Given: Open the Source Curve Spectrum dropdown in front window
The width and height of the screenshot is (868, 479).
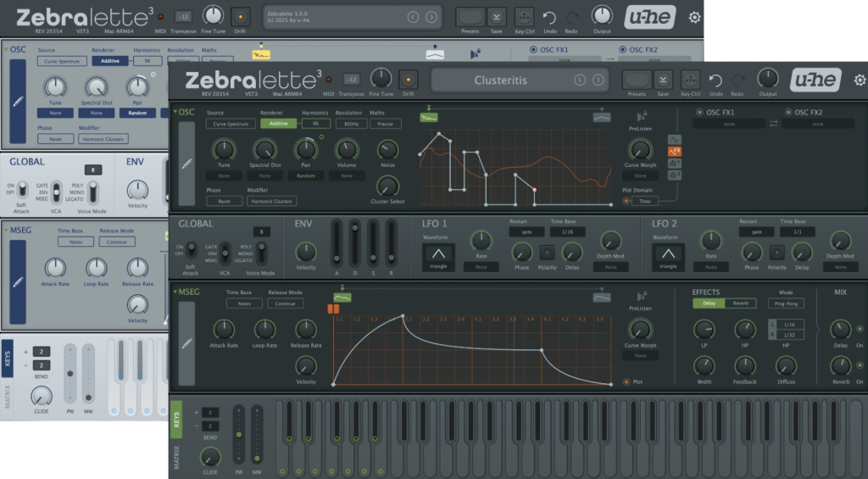Looking at the screenshot, I should [x=231, y=124].
